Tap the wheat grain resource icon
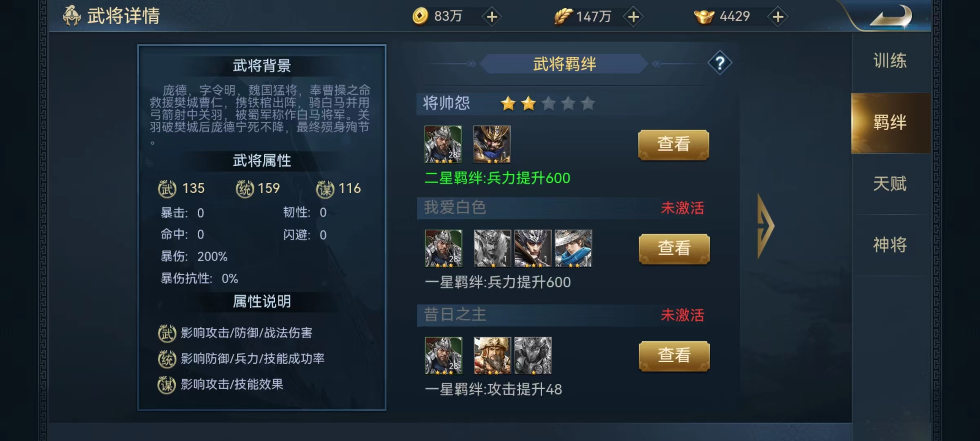980x441 pixels. coord(563,16)
